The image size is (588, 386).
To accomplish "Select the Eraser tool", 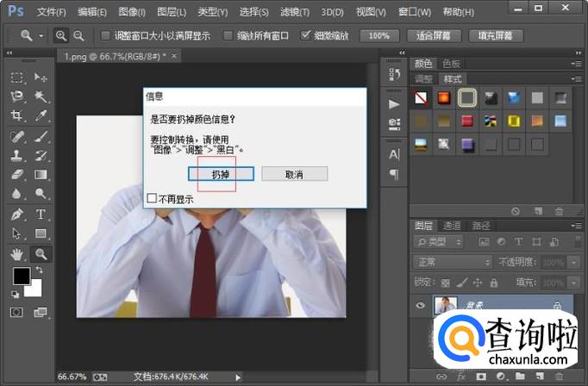I will click(x=16, y=175).
